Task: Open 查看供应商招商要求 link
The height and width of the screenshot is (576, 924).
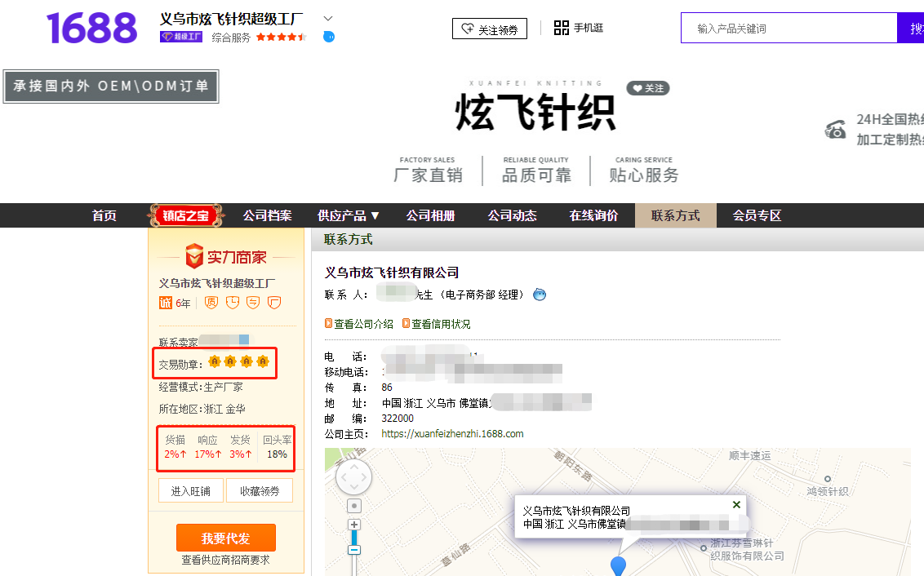Action: [x=226, y=560]
